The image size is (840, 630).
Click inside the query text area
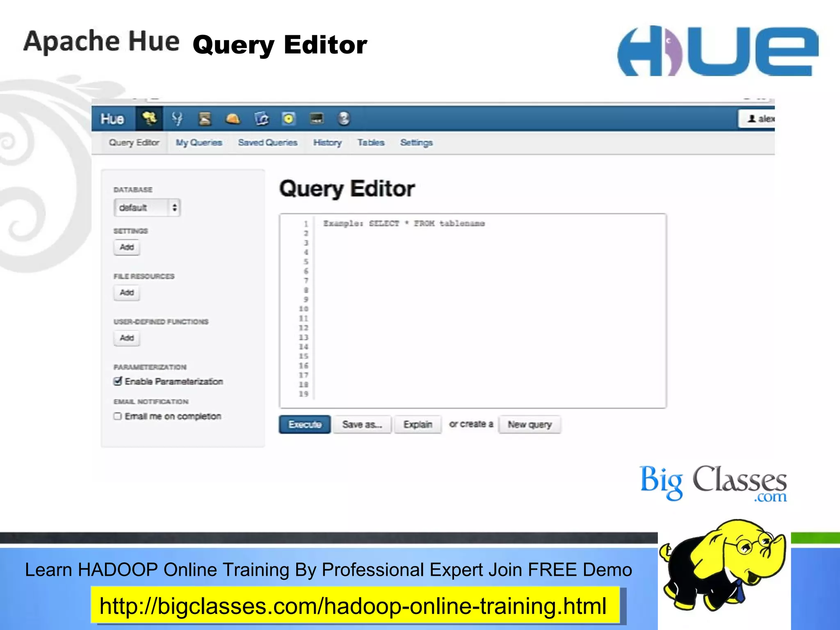(x=473, y=311)
